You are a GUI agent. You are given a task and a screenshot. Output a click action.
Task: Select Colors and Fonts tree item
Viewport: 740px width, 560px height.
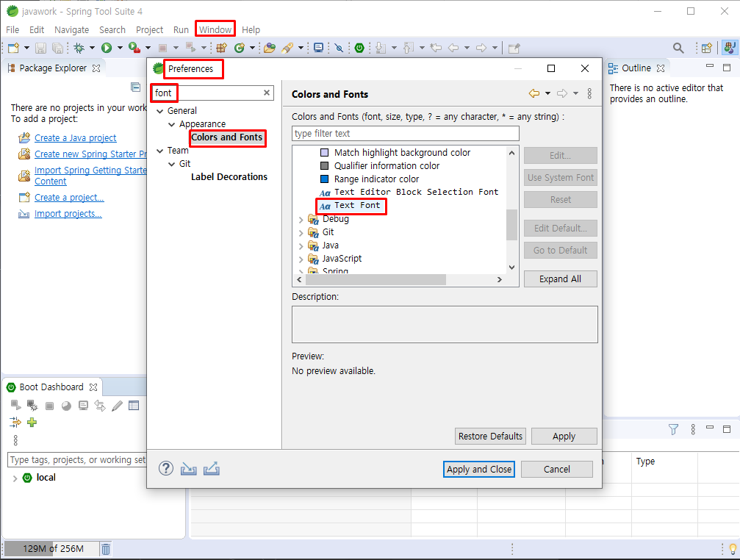click(226, 137)
